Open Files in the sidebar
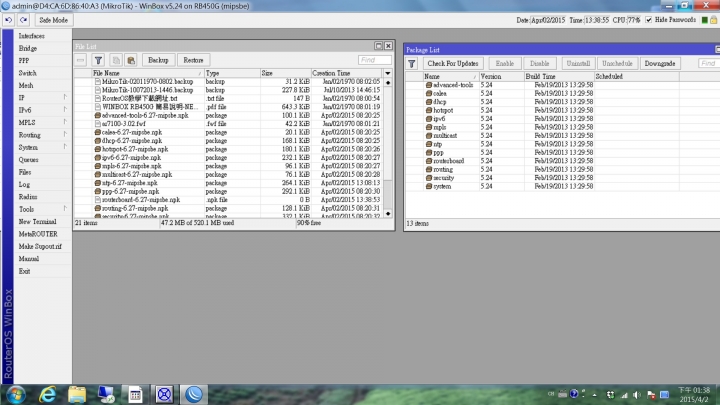 pos(25,172)
